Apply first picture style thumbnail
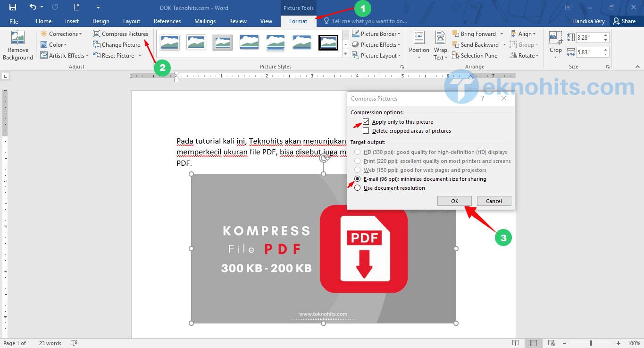The width and height of the screenshot is (644, 348). click(x=169, y=42)
